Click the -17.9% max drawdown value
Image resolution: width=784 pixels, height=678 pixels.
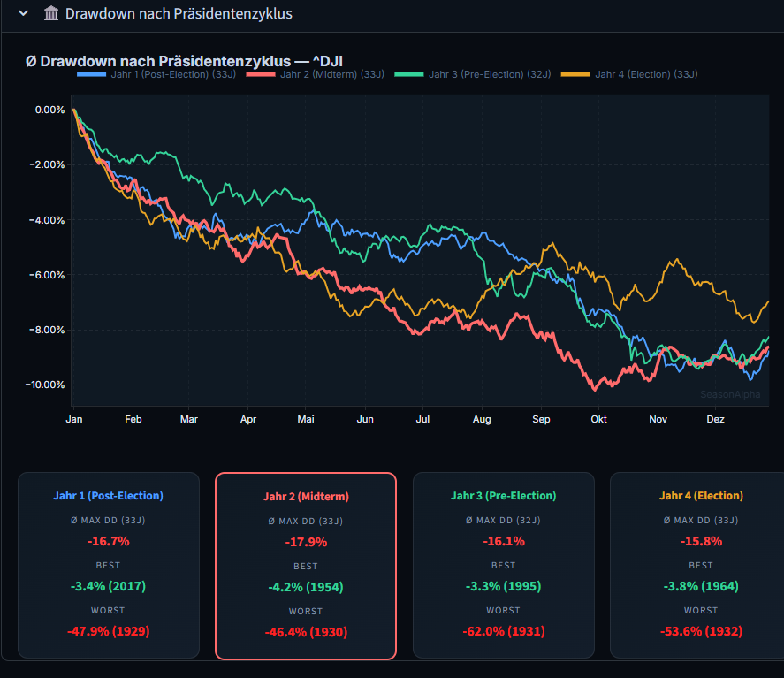coord(306,542)
